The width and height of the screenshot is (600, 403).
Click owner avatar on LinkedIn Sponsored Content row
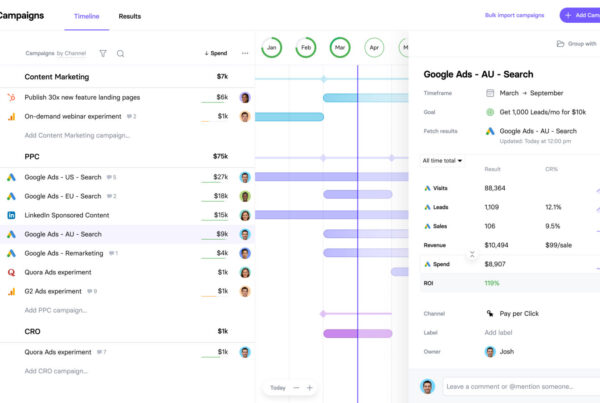pyautogui.click(x=245, y=215)
